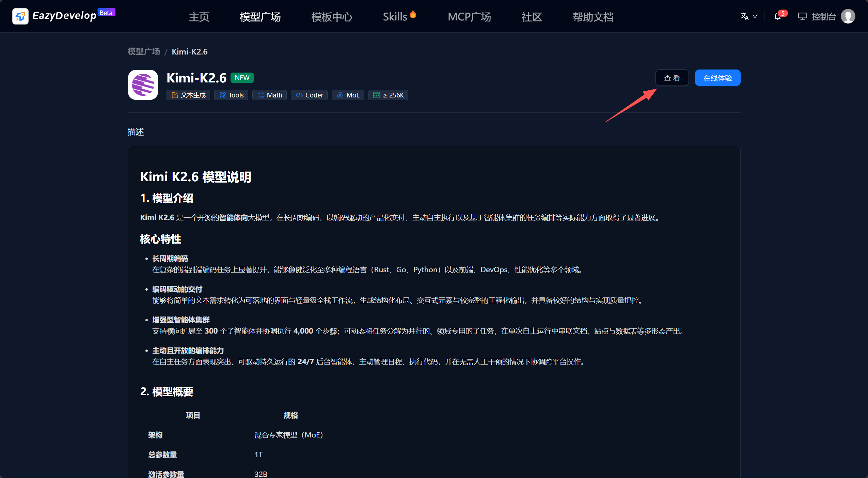Click the 编码驱动的交付 bullet title
Viewport: 868px width, 478px height.
[x=177, y=289]
